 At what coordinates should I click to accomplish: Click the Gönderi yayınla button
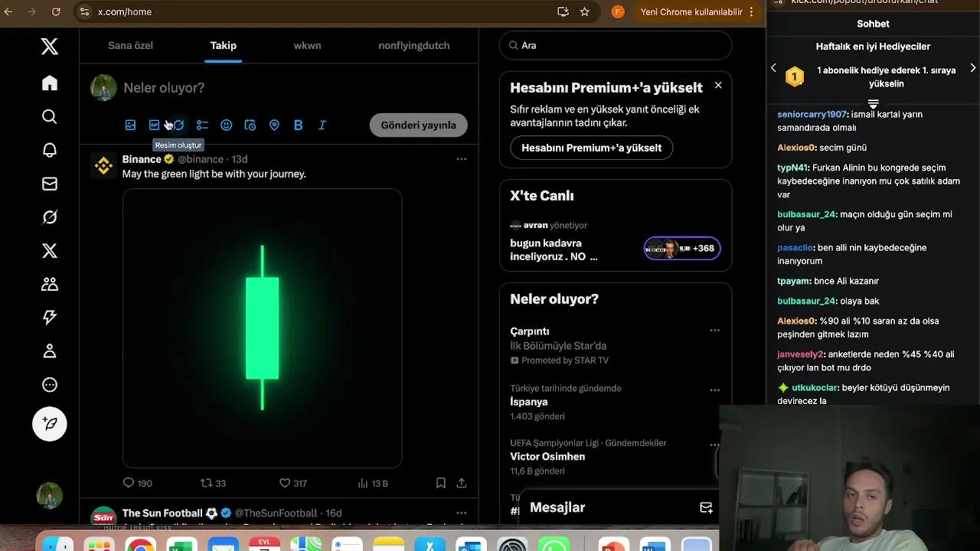pyautogui.click(x=418, y=125)
